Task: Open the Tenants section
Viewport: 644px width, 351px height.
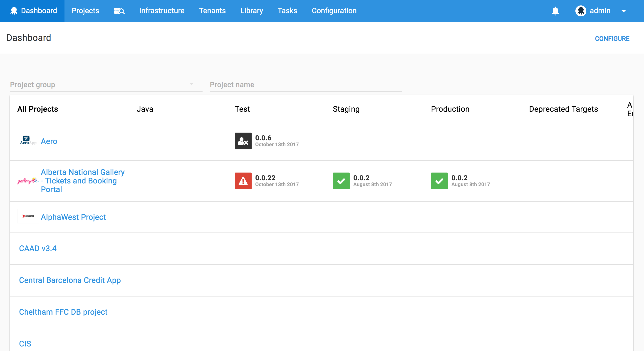Action: (x=212, y=11)
